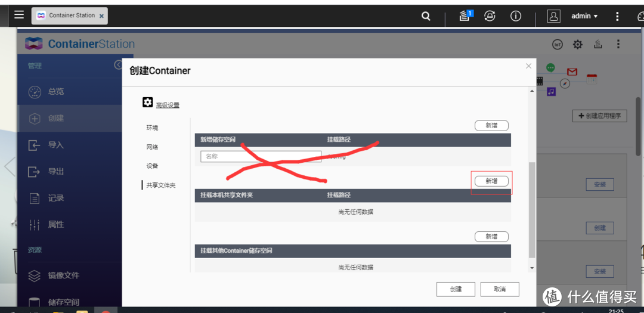
Task: Click 新增 above 新增储存空间 table
Action: tap(491, 126)
